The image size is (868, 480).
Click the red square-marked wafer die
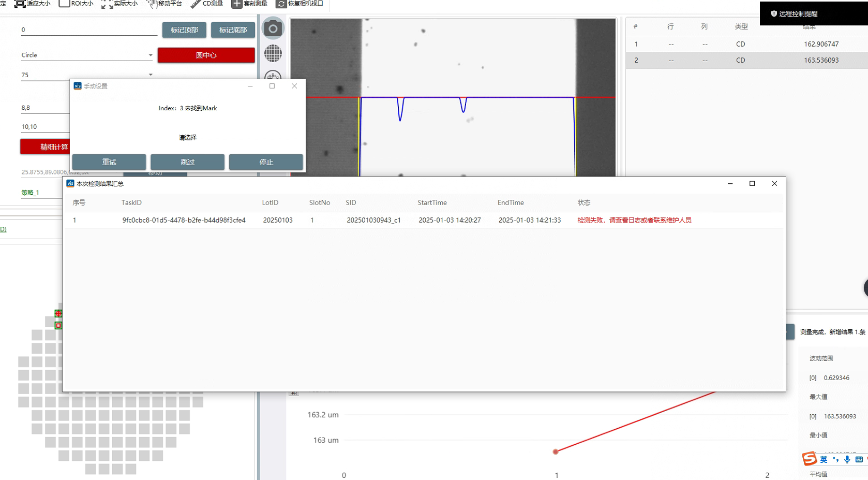pyautogui.click(x=58, y=325)
